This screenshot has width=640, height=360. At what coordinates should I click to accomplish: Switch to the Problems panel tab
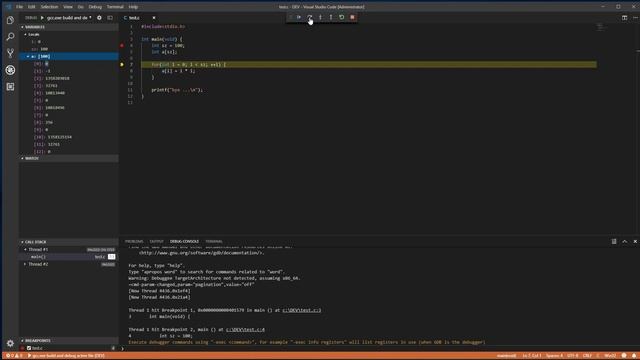134,242
